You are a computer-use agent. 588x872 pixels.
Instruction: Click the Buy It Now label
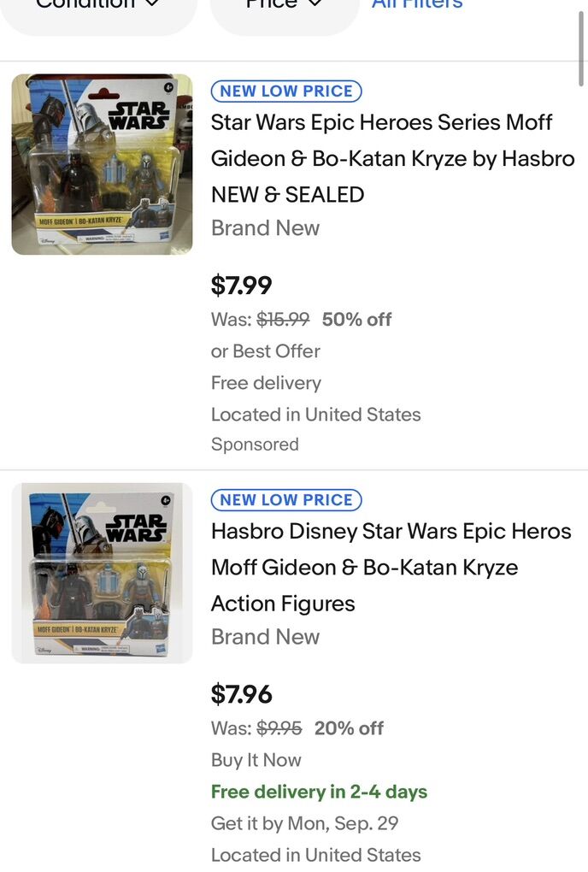coord(256,760)
